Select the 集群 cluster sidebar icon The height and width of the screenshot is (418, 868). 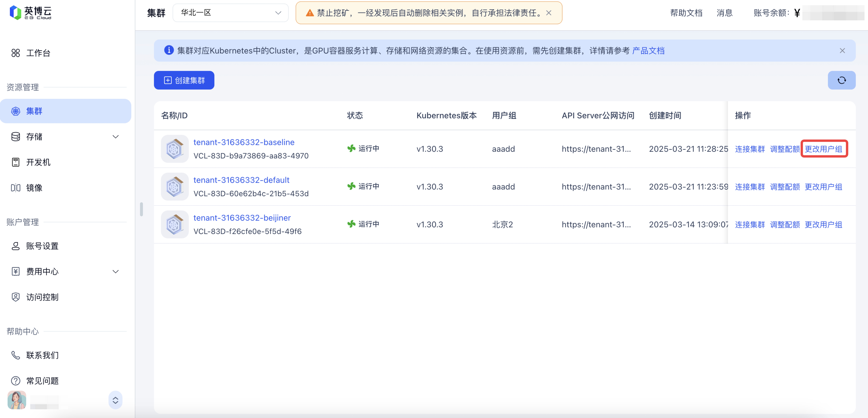click(x=16, y=111)
